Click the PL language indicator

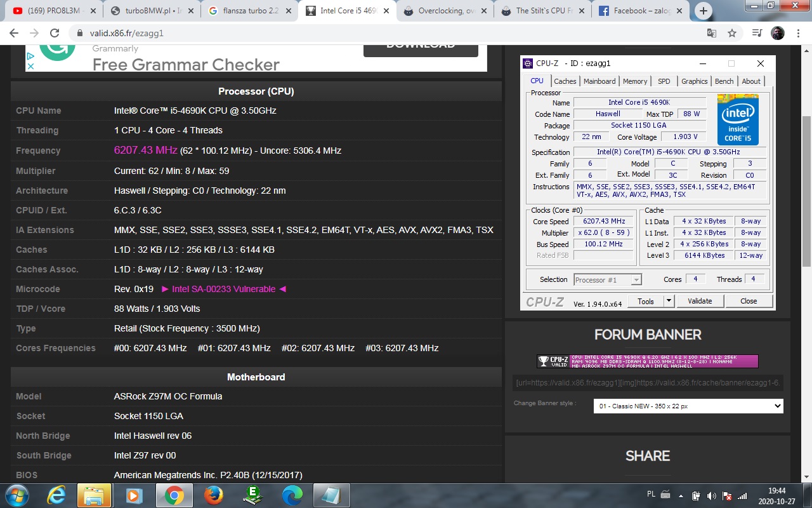[x=651, y=494]
